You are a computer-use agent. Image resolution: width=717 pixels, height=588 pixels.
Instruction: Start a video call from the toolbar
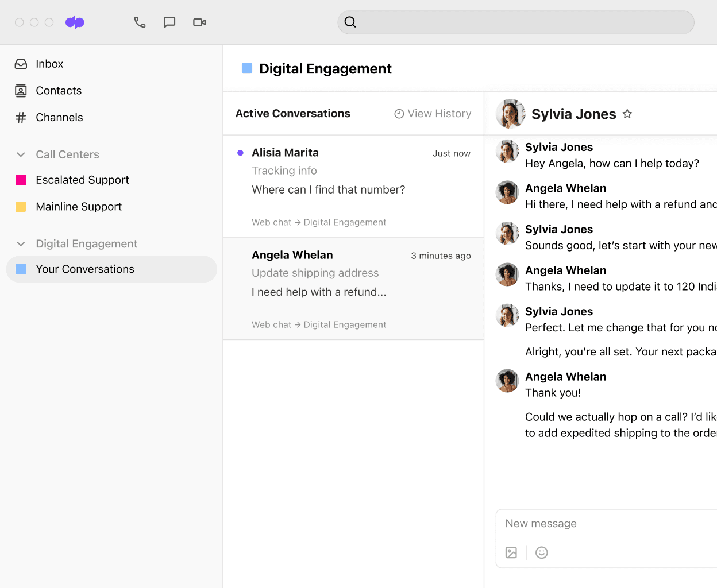(x=199, y=22)
